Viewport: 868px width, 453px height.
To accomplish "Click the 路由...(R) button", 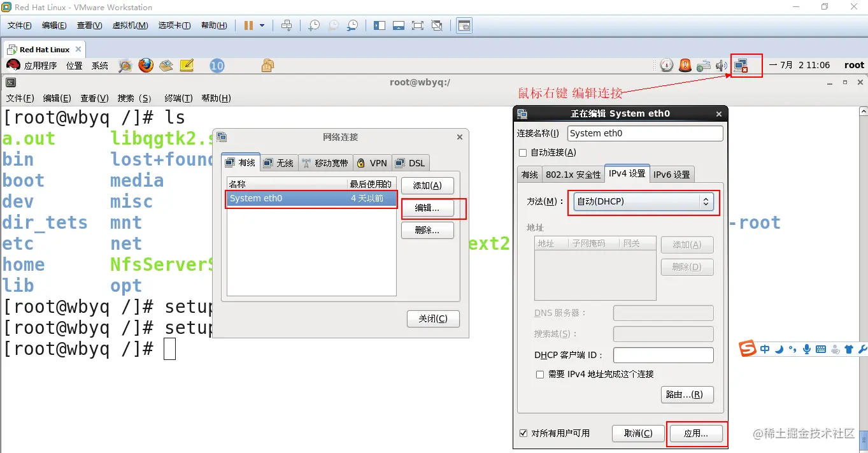I will point(687,394).
